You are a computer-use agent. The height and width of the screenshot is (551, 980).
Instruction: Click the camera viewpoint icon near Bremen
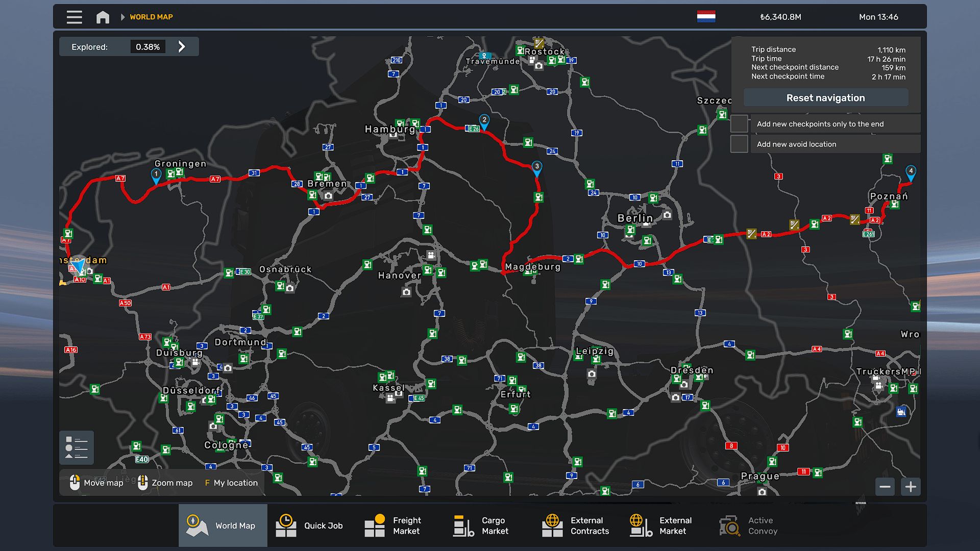pyautogui.click(x=328, y=195)
